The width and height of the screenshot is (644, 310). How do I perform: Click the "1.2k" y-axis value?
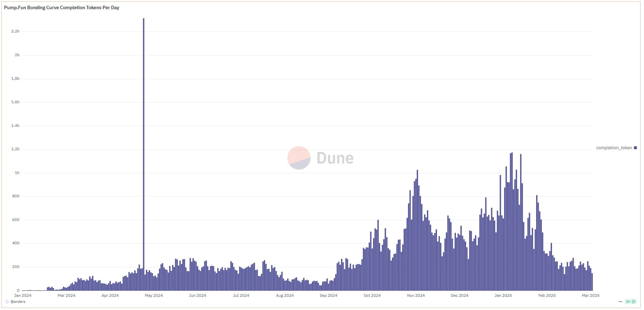coord(16,149)
